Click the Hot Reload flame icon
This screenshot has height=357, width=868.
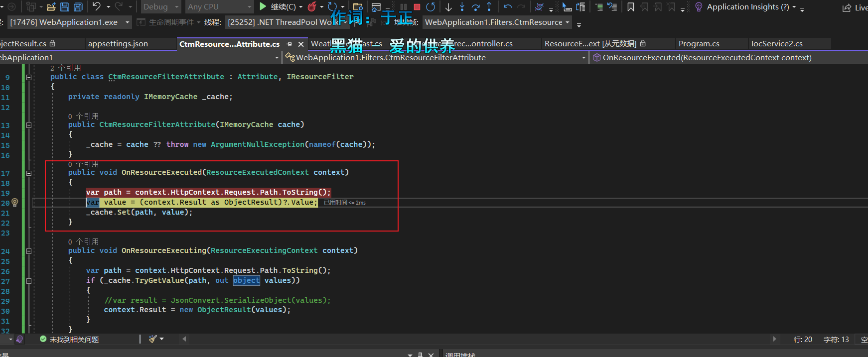tap(312, 6)
